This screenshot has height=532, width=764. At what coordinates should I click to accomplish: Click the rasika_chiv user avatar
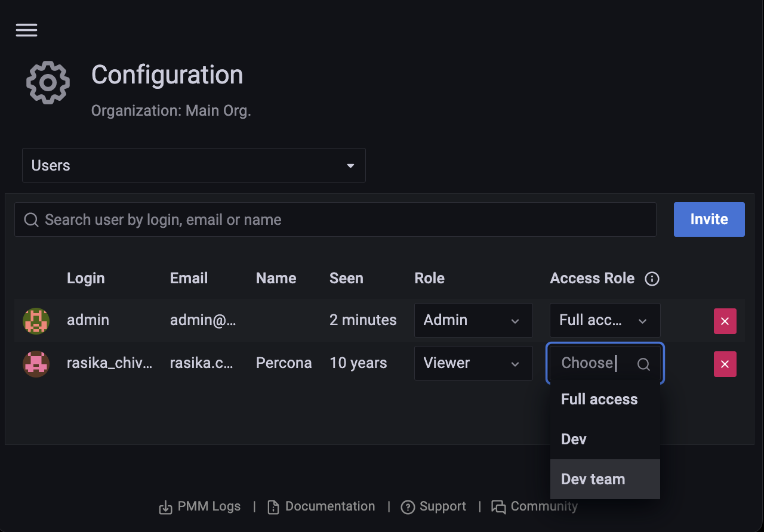pos(36,364)
